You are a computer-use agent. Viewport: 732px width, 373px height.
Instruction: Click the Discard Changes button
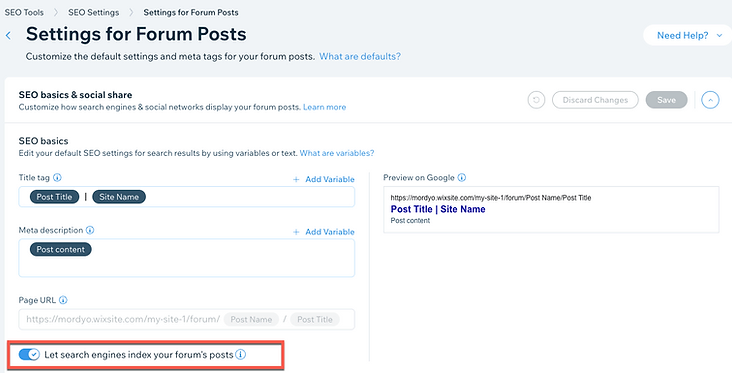click(595, 100)
